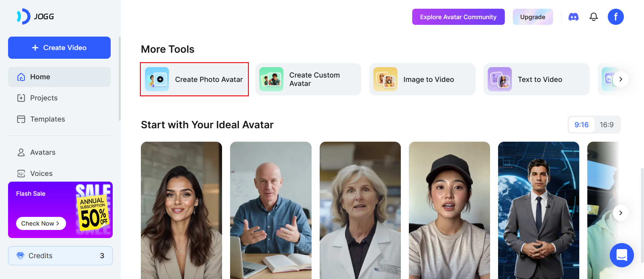Go to Projects in the sidebar
Viewport: 644px width, 279px height.
[x=44, y=98]
